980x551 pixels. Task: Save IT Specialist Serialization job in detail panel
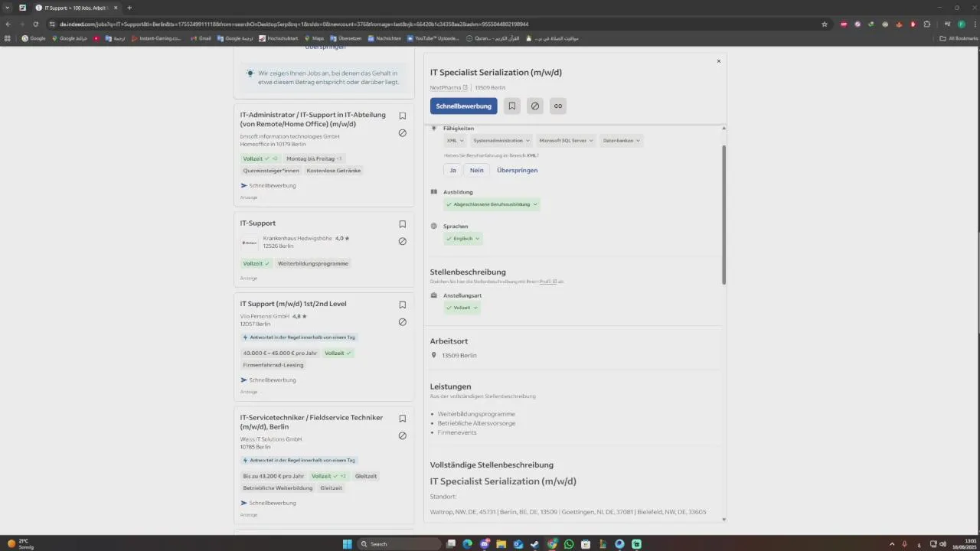[512, 106]
